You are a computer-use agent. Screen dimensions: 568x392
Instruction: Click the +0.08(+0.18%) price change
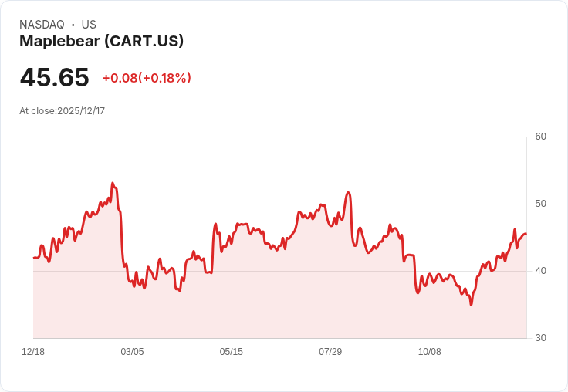(x=147, y=78)
